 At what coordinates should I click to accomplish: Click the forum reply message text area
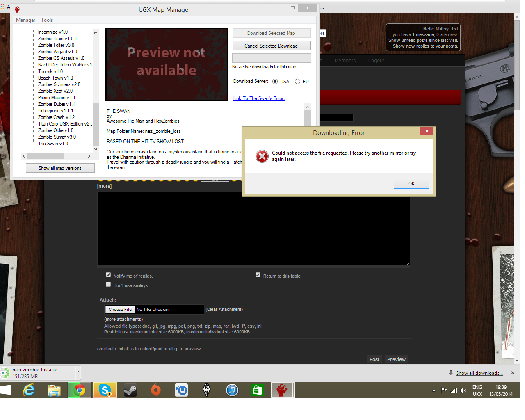253,228
